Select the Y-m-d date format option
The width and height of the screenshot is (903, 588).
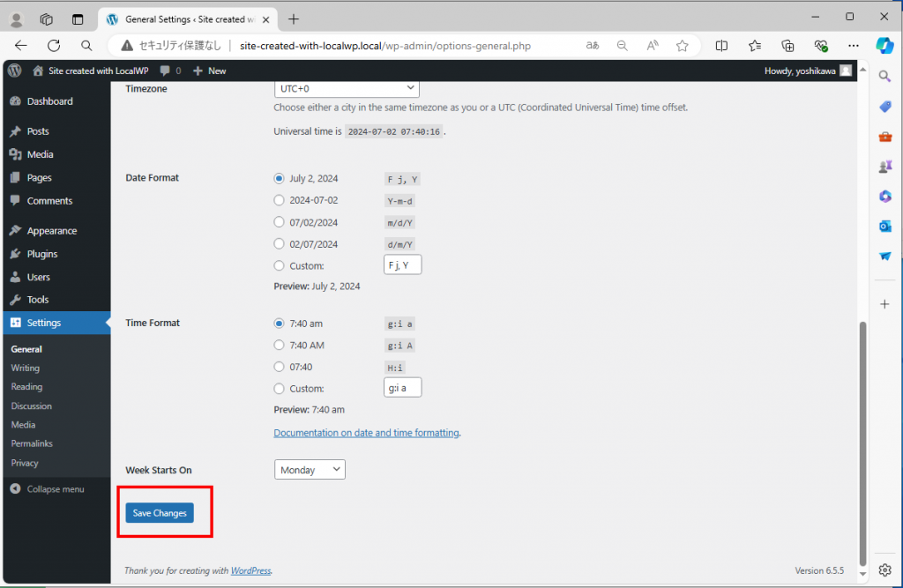[x=280, y=200]
